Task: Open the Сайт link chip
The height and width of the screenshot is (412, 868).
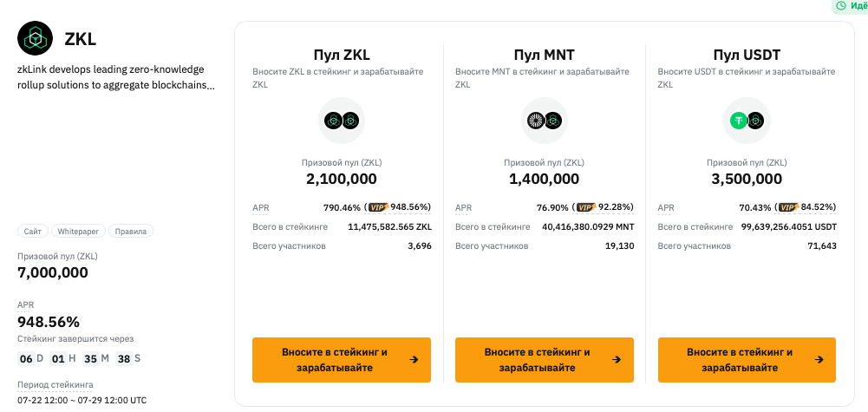Action: 33,231
